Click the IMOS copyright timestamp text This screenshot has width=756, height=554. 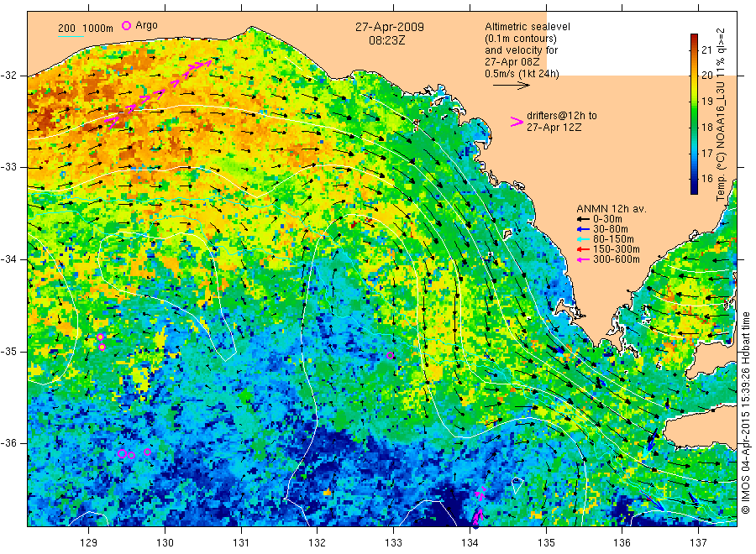pyautogui.click(x=745, y=412)
